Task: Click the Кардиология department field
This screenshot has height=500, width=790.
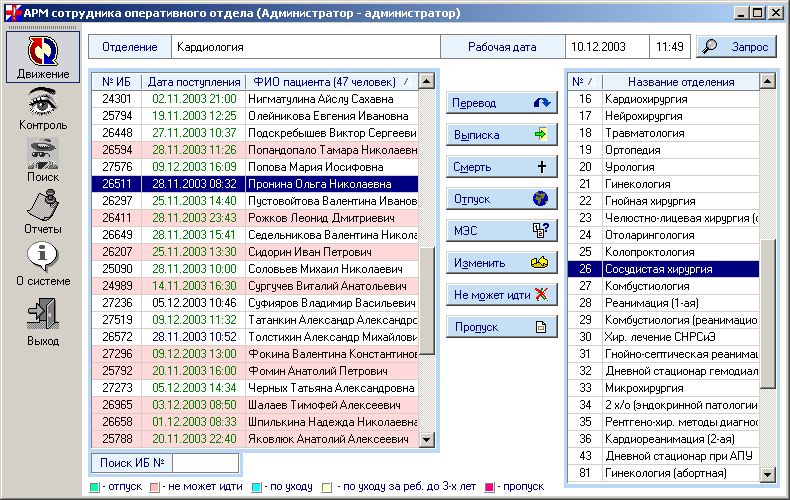Action: coord(305,47)
